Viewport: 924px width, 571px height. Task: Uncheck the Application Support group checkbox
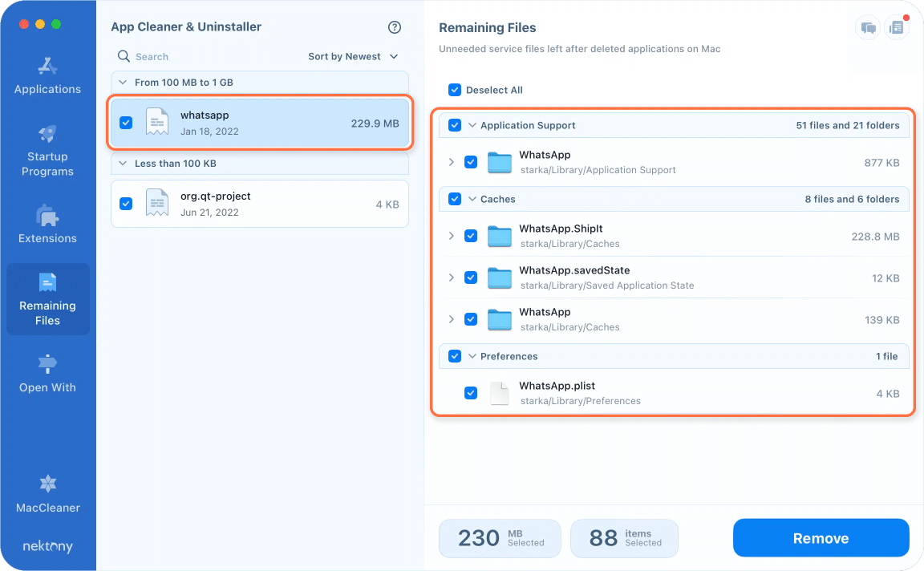(x=454, y=125)
